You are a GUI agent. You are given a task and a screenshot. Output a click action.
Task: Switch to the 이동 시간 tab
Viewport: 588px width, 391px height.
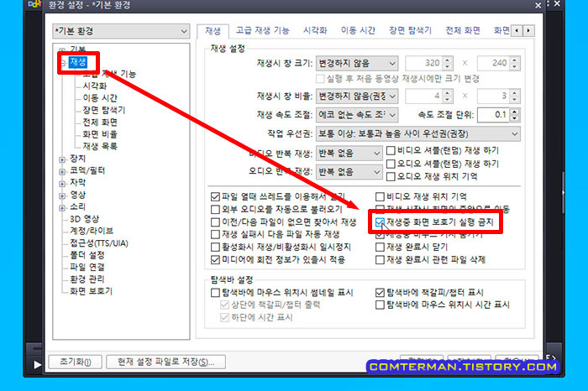[x=358, y=30]
